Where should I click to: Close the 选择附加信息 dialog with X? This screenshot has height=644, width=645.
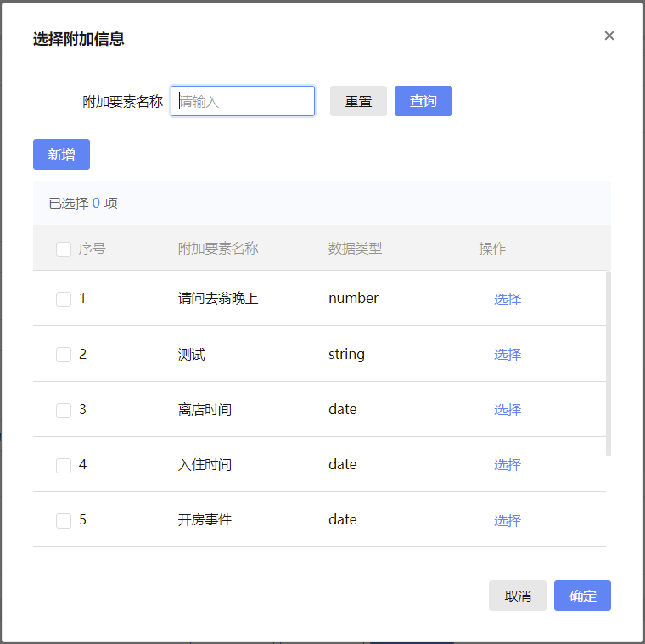pyautogui.click(x=609, y=36)
